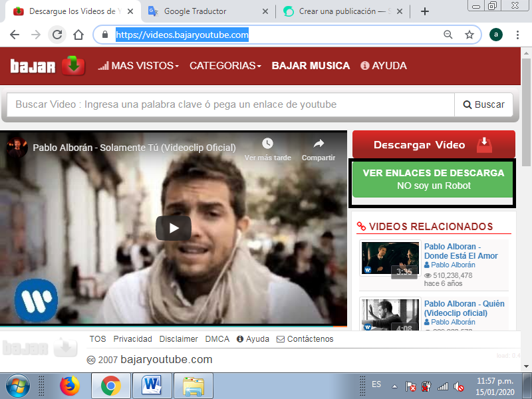Launch Firefox from the taskbar

[x=70, y=386]
